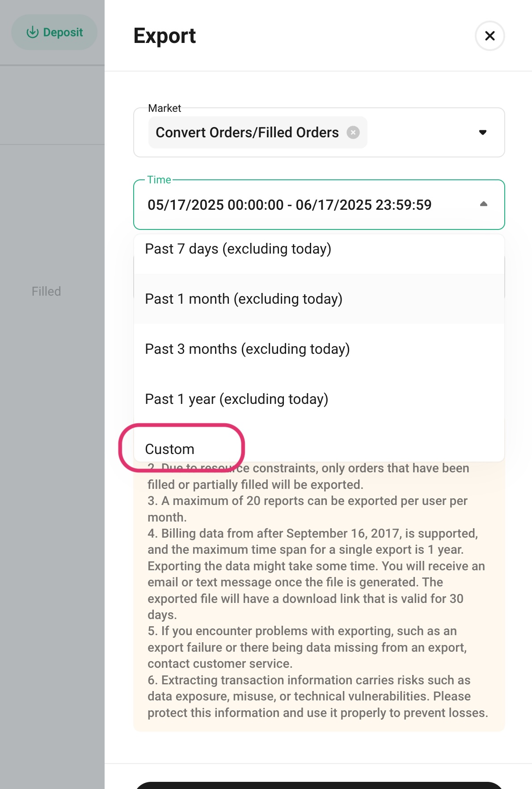Click the Export heading
Viewport: 532px width, 789px height.
tap(164, 36)
